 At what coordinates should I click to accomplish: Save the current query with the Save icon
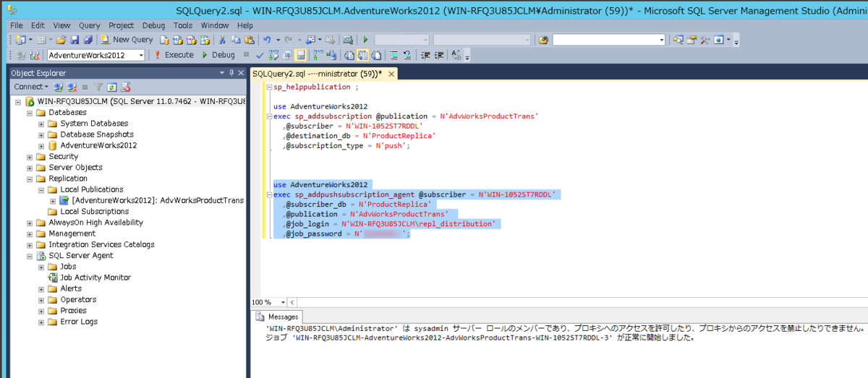(75, 40)
